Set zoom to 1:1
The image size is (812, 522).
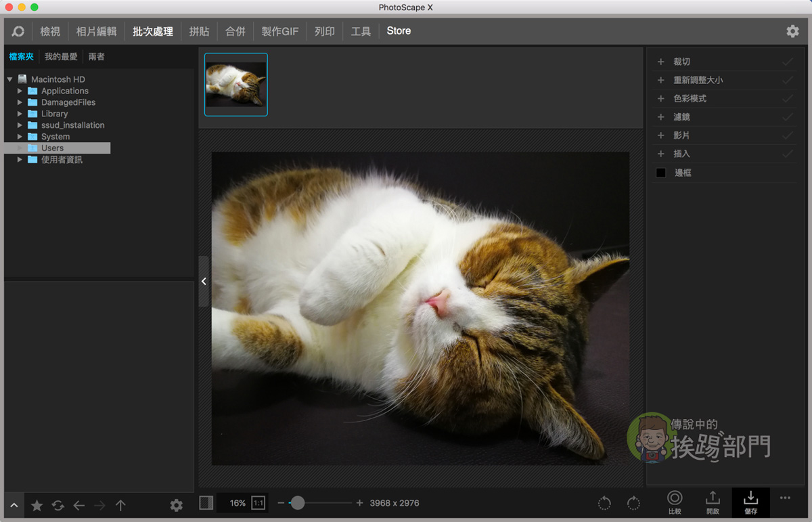pos(258,503)
